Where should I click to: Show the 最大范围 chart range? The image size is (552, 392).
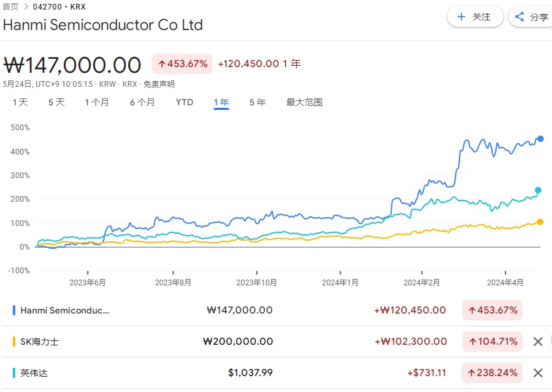304,102
